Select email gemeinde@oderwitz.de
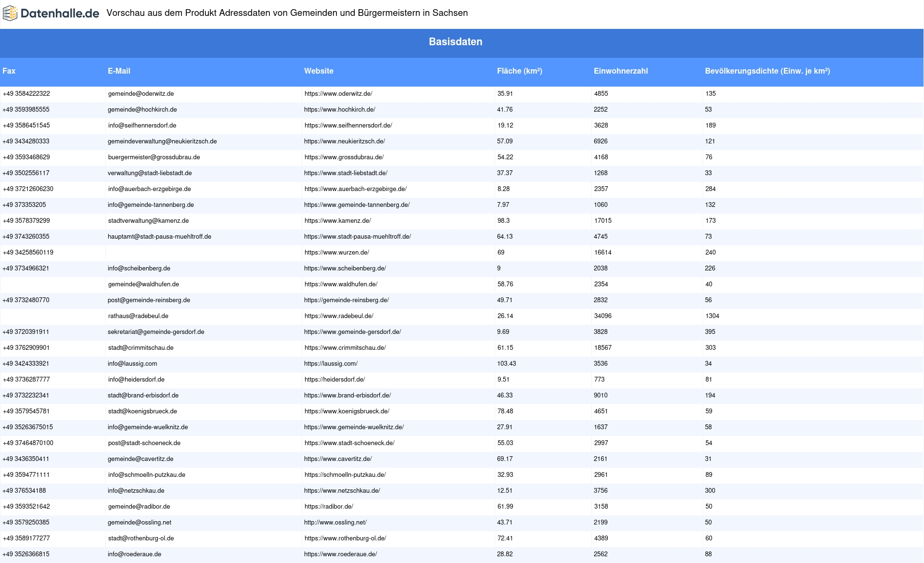This screenshot has width=924, height=563. click(141, 94)
